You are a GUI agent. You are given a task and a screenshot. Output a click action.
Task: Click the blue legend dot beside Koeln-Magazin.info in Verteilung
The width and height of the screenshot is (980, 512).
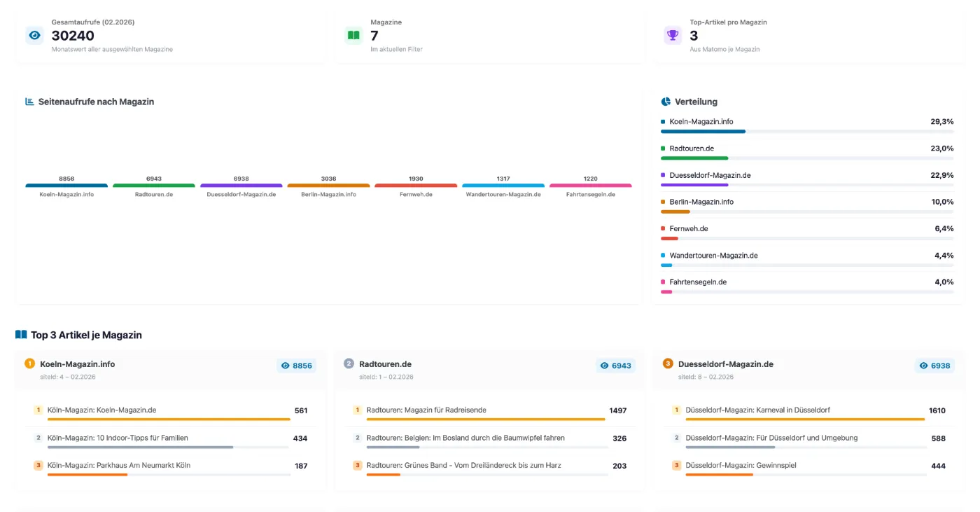coord(663,121)
